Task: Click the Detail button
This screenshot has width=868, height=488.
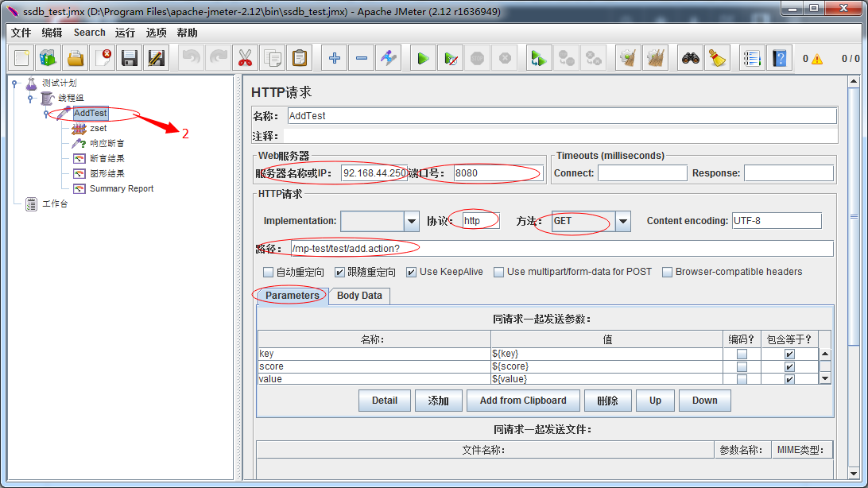Action: click(x=385, y=401)
